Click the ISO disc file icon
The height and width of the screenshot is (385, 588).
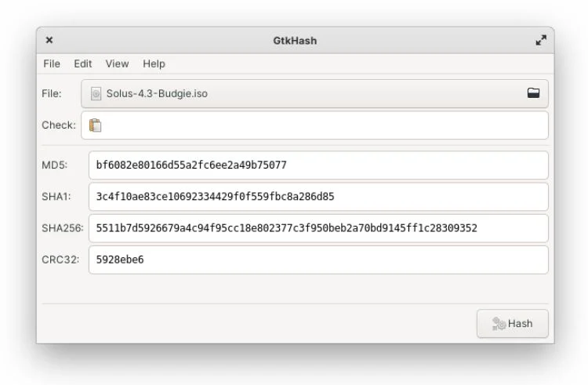[x=96, y=94]
